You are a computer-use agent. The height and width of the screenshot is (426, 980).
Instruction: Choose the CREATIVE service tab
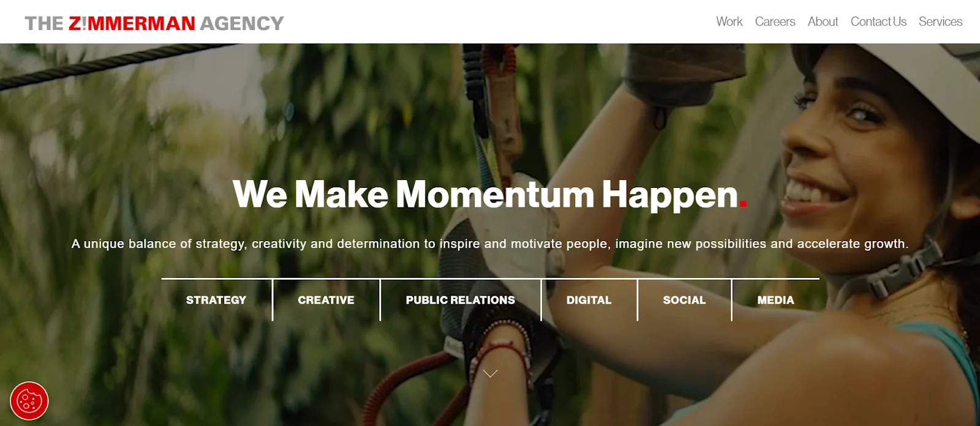pos(326,300)
